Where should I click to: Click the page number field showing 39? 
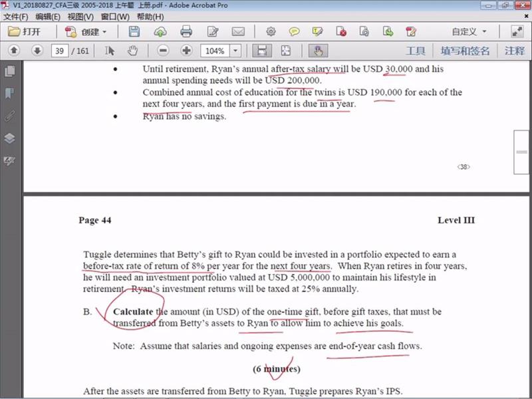[x=60, y=51]
